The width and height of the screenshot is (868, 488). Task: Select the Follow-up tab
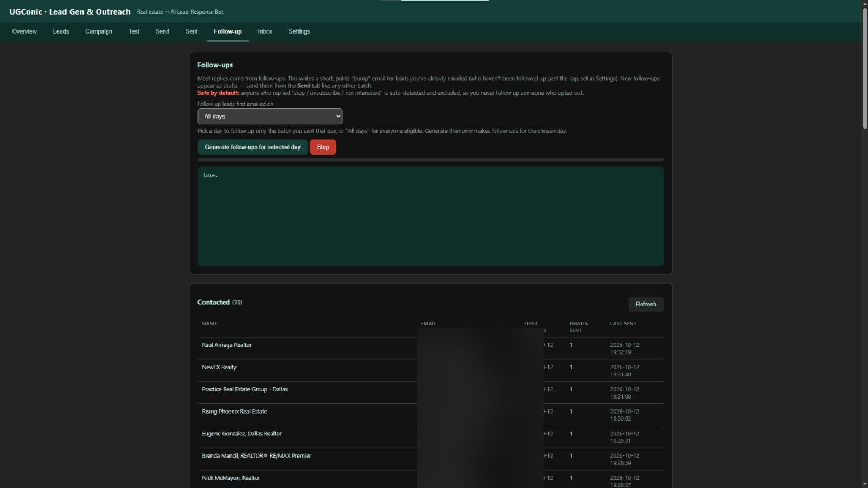pyautogui.click(x=228, y=31)
